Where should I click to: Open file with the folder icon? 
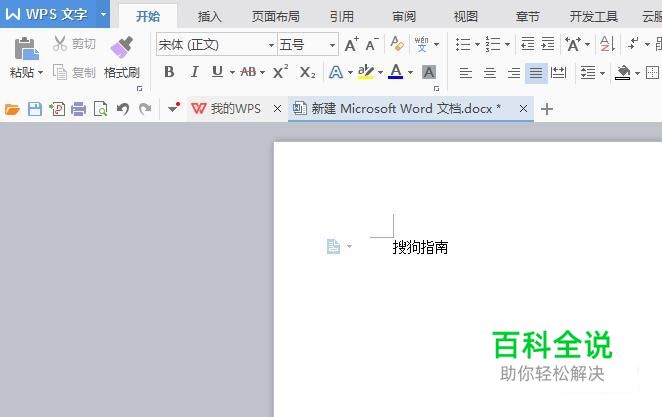pos(12,109)
